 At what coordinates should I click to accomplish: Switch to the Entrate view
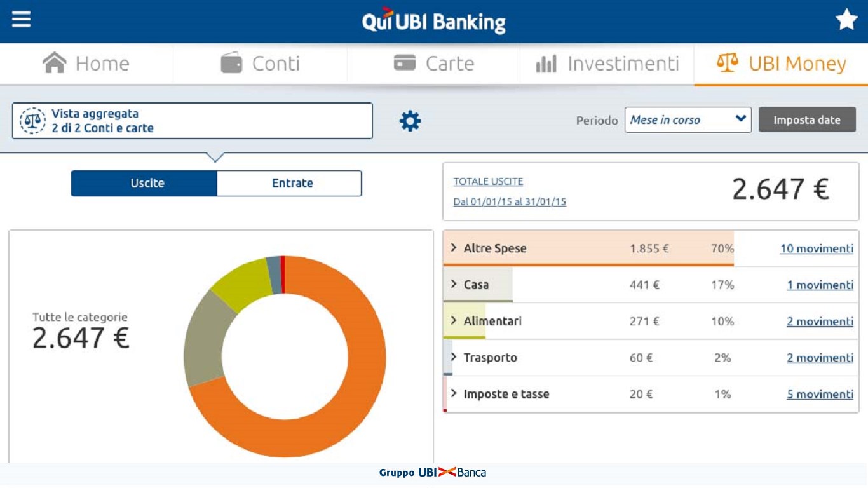coord(290,183)
